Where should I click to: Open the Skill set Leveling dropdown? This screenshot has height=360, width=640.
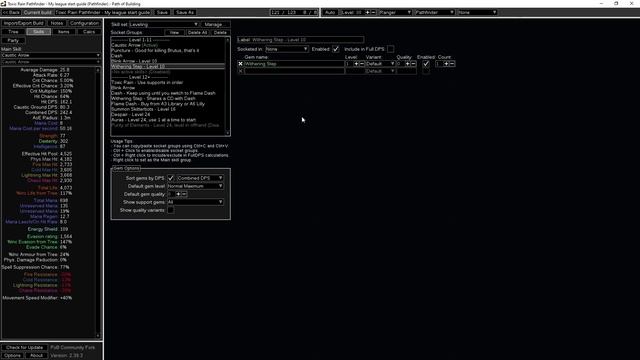[x=164, y=24]
